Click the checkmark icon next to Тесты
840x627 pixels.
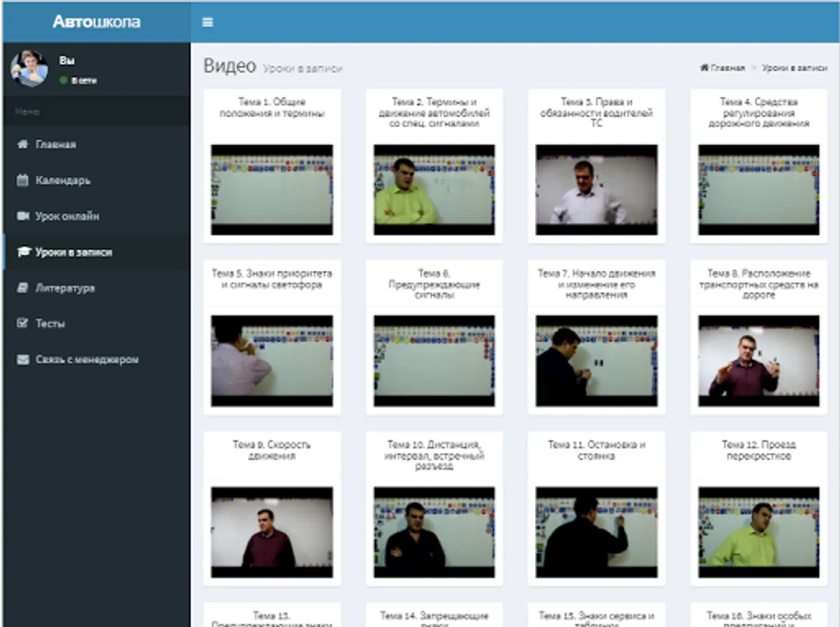point(22,324)
